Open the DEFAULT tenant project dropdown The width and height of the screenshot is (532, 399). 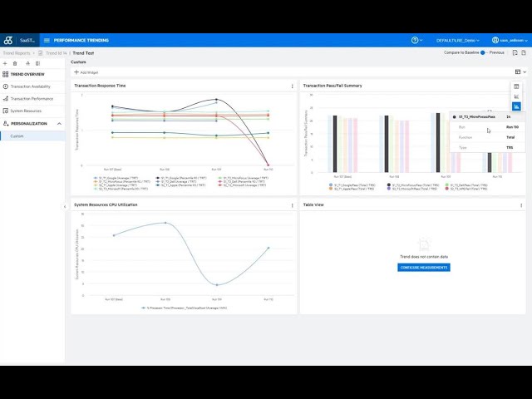458,41
